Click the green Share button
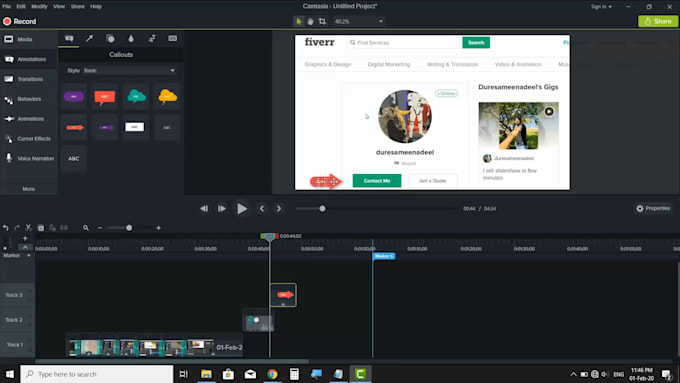The height and width of the screenshot is (383, 680). coord(658,21)
